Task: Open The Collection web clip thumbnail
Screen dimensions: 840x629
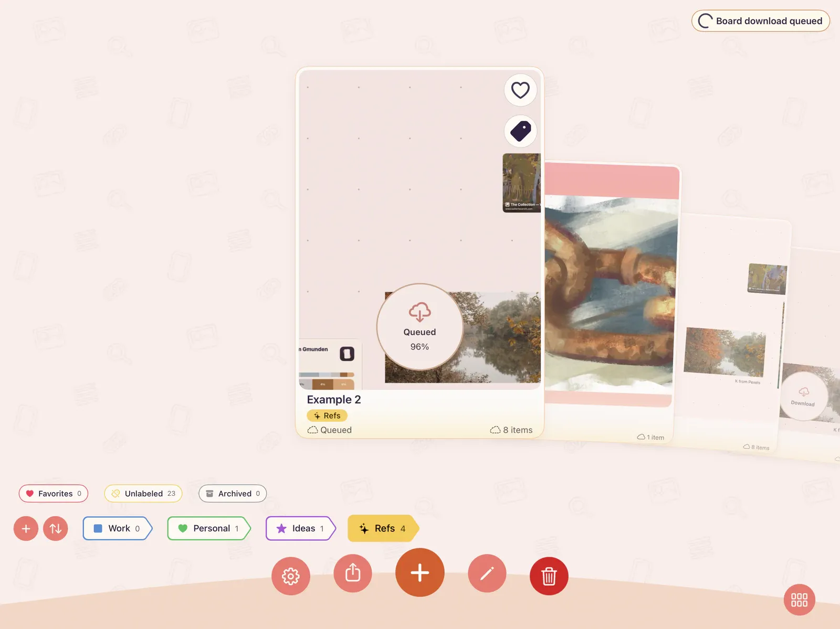Action: click(x=521, y=183)
